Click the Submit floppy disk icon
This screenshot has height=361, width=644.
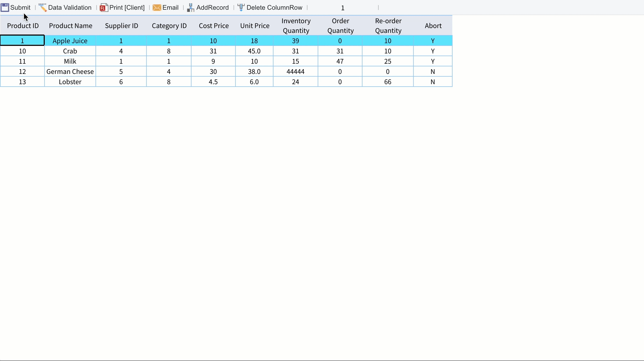(5, 8)
